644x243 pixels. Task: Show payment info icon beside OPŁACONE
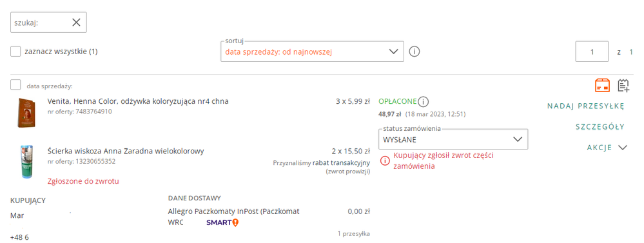click(x=424, y=101)
